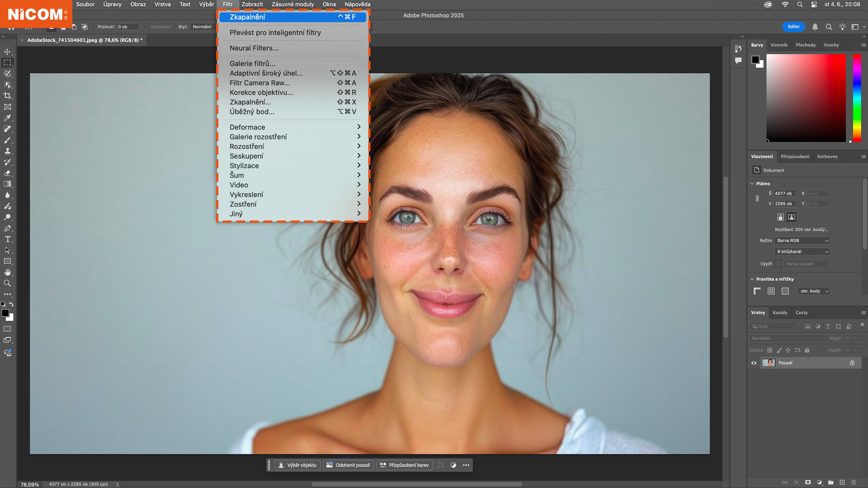868x488 pixels.
Task: Open the obr. body units dropdown
Action: click(814, 291)
